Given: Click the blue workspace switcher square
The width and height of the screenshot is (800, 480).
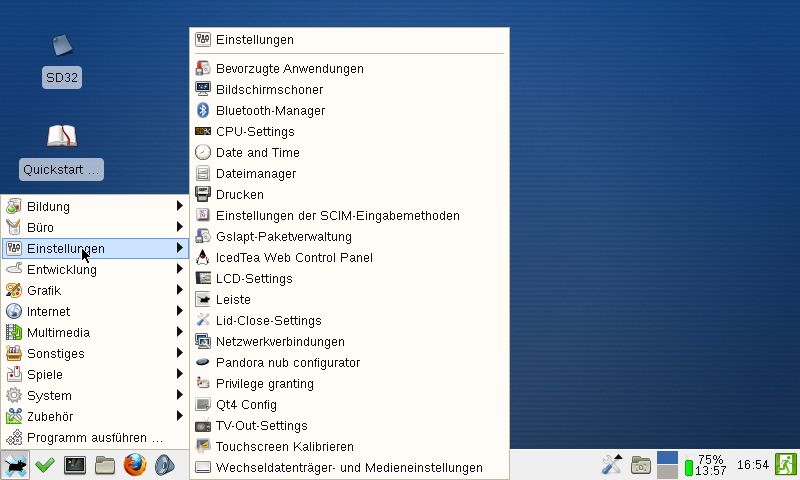Looking at the screenshot, I should [x=667, y=459].
